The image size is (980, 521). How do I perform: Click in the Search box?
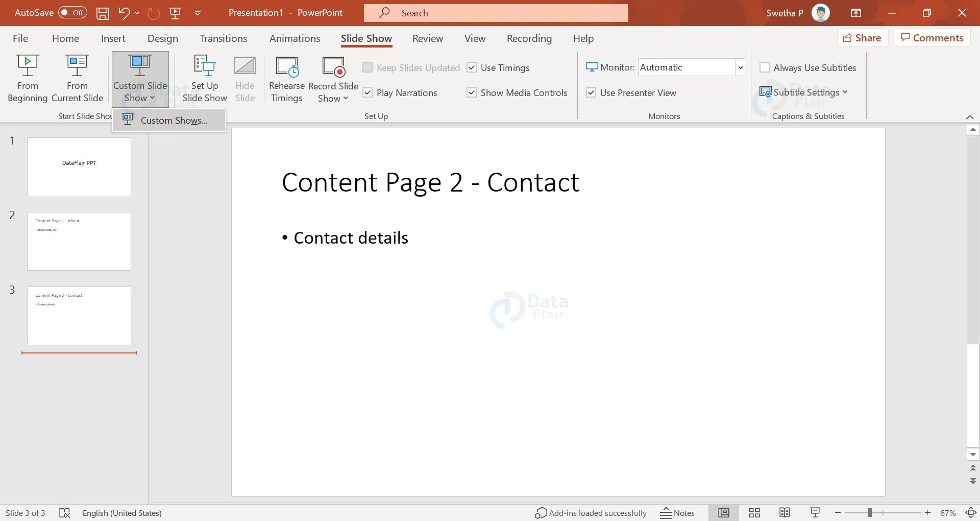coord(496,13)
